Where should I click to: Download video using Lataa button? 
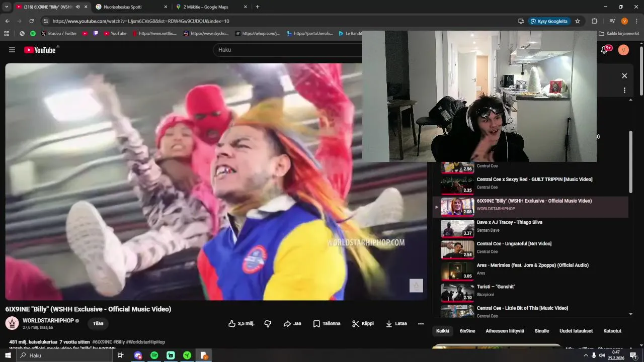pyautogui.click(x=396, y=324)
